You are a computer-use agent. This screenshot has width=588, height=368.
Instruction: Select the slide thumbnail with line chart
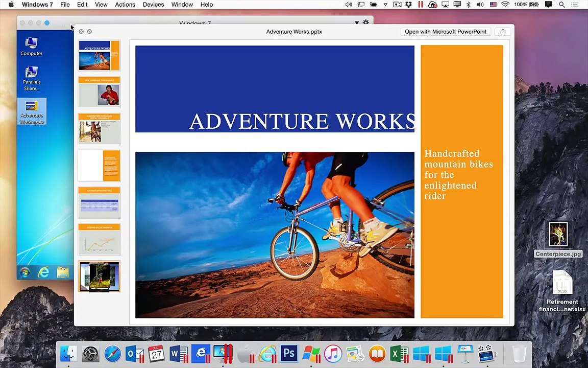click(99, 239)
